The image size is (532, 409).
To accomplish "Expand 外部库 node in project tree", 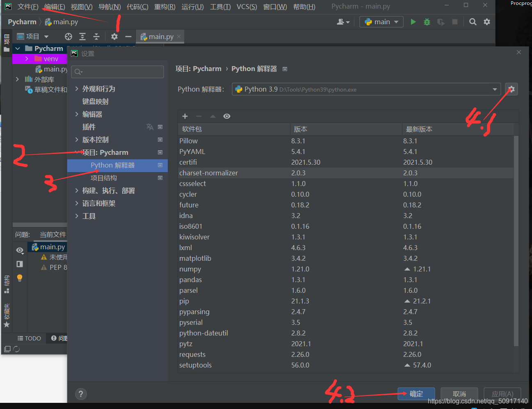I will (17, 79).
